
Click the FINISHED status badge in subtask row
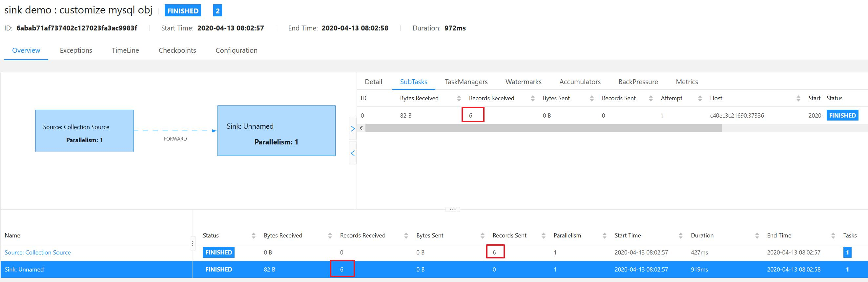(842, 115)
